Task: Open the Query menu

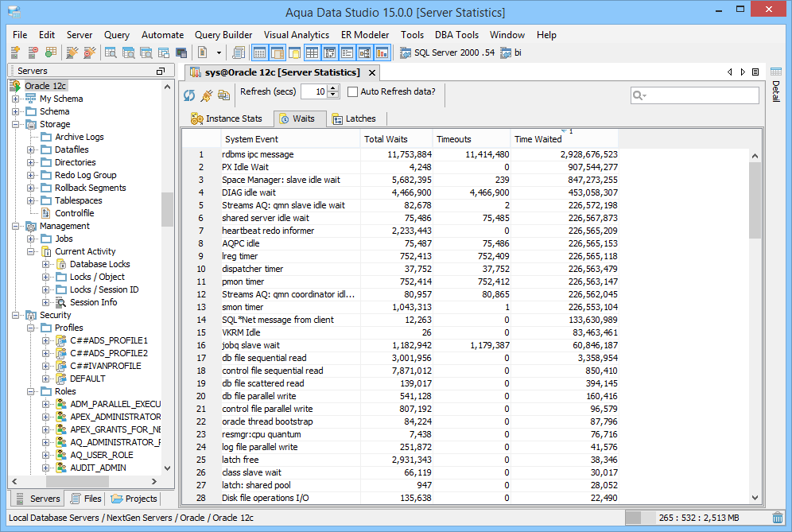Action: click(117, 35)
